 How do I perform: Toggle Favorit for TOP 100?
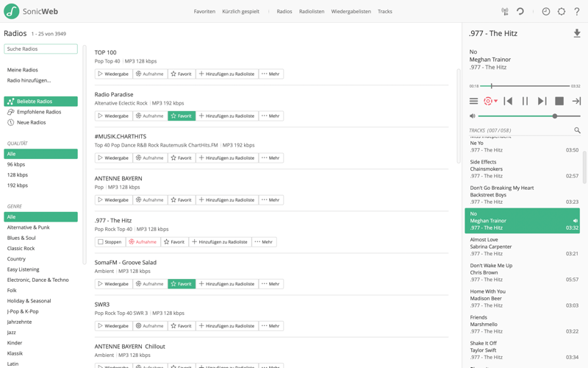click(x=182, y=74)
